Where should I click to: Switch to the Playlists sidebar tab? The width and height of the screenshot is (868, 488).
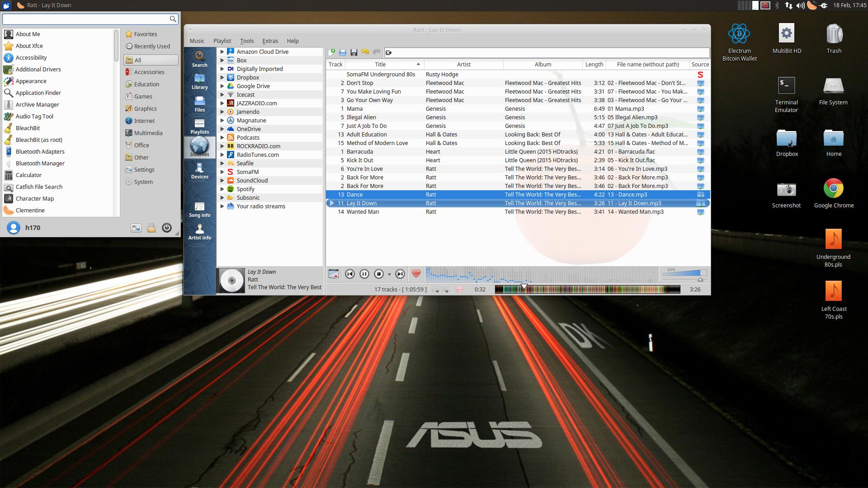coord(199,126)
